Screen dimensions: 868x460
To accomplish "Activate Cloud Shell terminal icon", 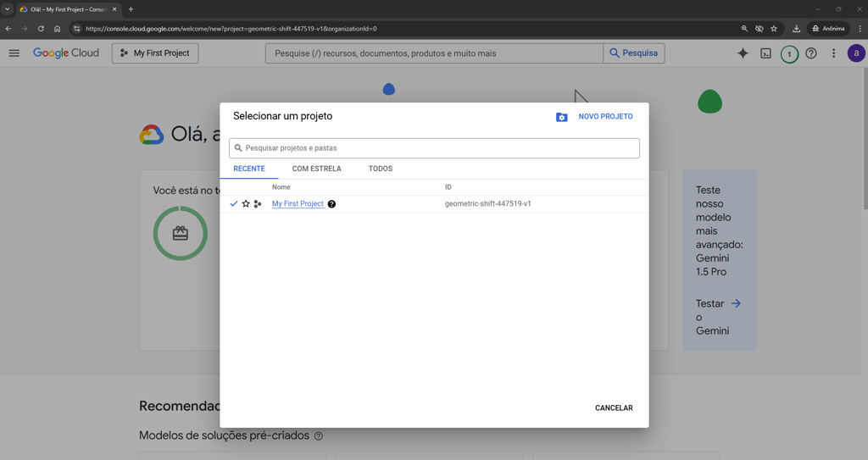I will click(765, 53).
